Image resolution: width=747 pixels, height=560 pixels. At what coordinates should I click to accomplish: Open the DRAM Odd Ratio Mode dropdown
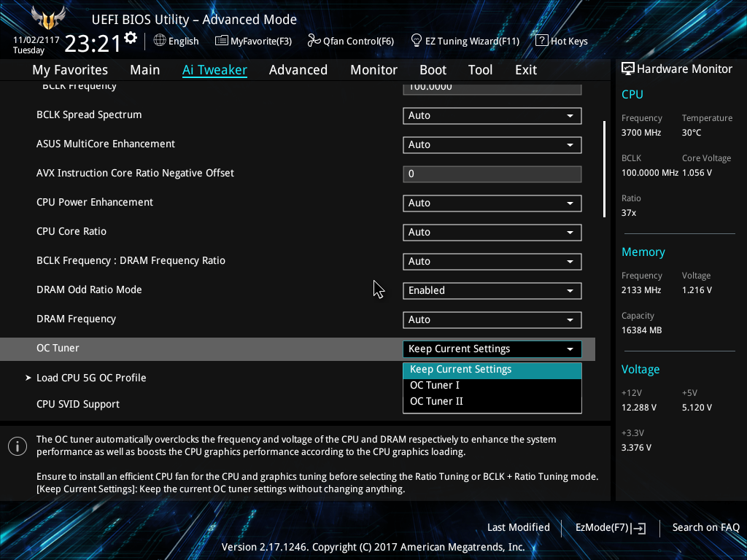click(x=492, y=290)
